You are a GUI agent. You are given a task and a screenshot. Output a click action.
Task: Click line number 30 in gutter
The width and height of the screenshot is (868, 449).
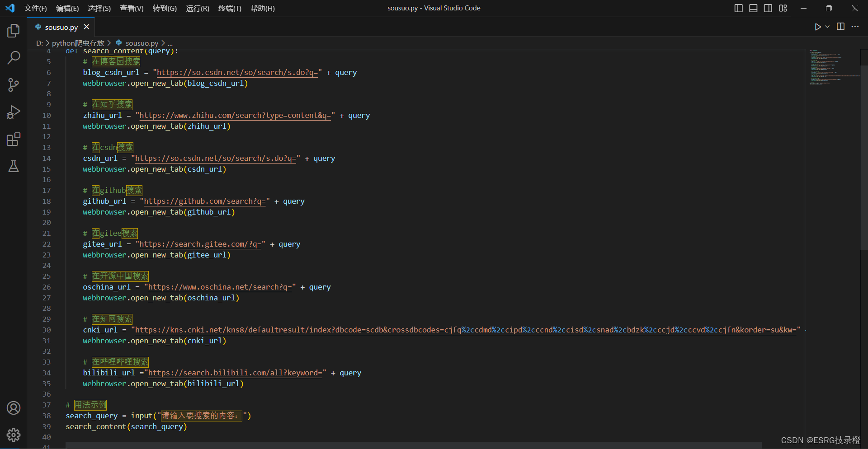[x=47, y=330]
